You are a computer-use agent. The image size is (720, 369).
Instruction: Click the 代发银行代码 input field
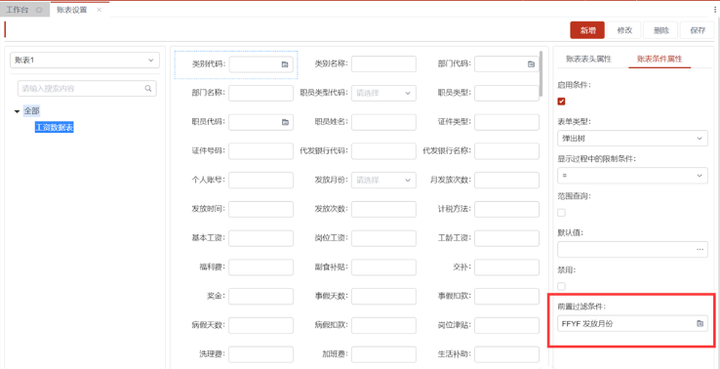(384, 151)
